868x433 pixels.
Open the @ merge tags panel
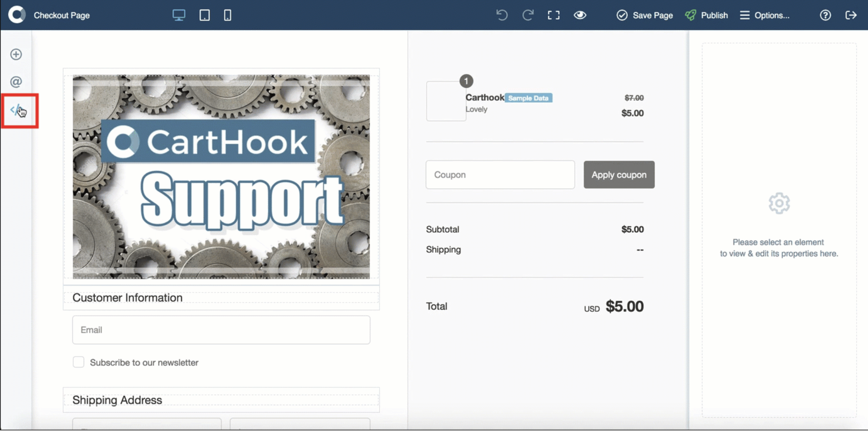point(16,82)
